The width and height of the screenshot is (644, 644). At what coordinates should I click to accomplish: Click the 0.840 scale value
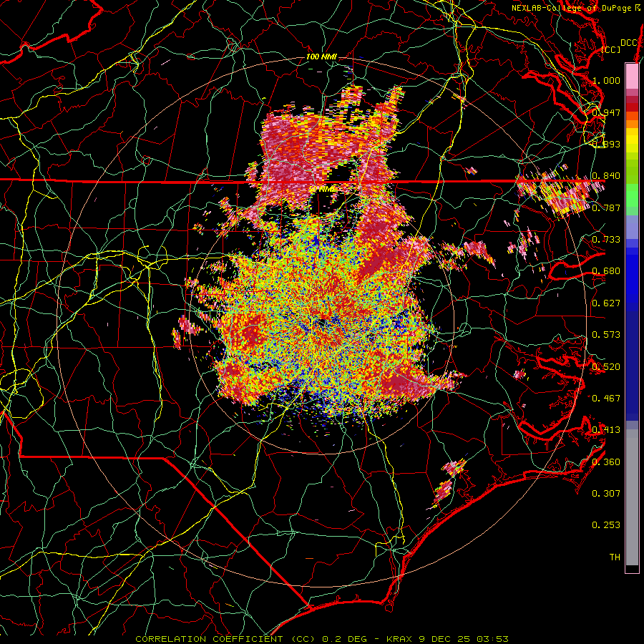click(x=606, y=176)
